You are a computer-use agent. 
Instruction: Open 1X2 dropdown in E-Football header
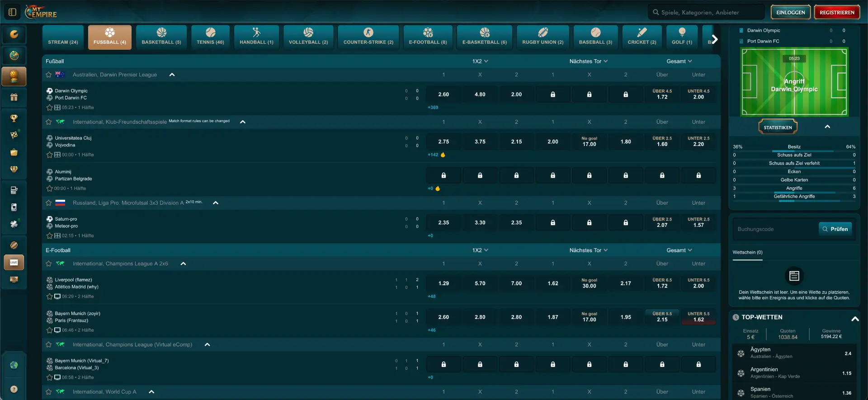point(480,250)
